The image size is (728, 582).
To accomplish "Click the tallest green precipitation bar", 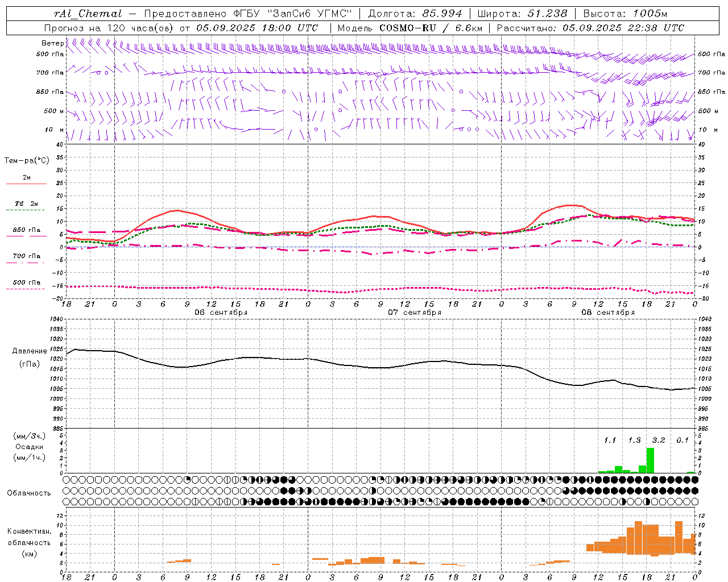I will pos(650,460).
